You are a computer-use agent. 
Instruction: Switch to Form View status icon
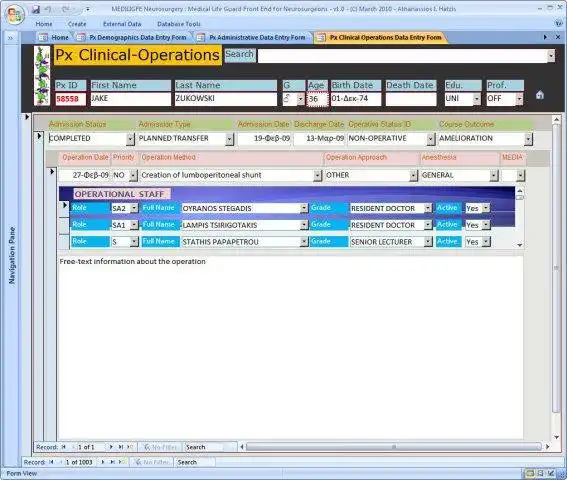(529, 473)
